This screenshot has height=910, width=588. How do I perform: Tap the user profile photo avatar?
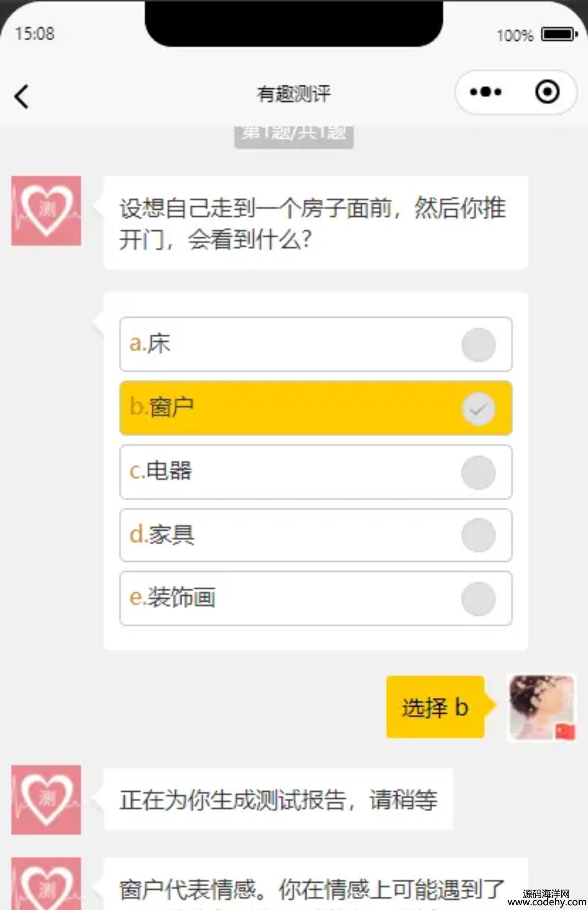pyautogui.click(x=542, y=707)
